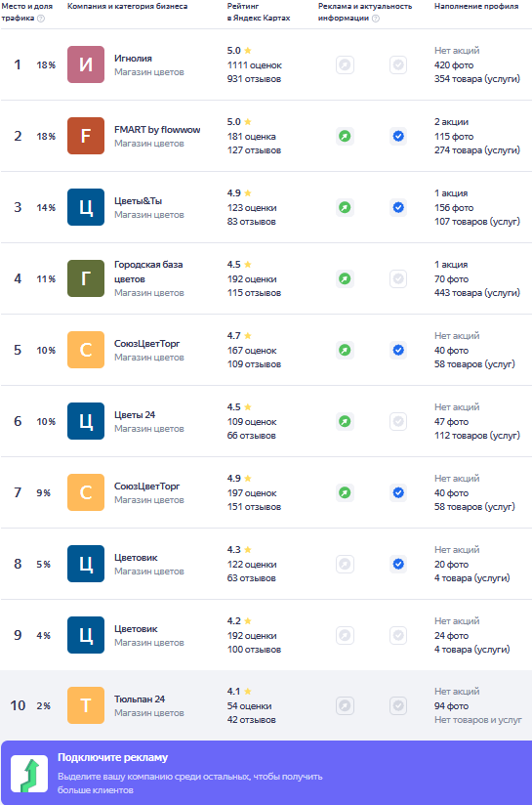The height and width of the screenshot is (805, 532).
Task: Open the Цветы&Ты company name
Action: [138, 200]
